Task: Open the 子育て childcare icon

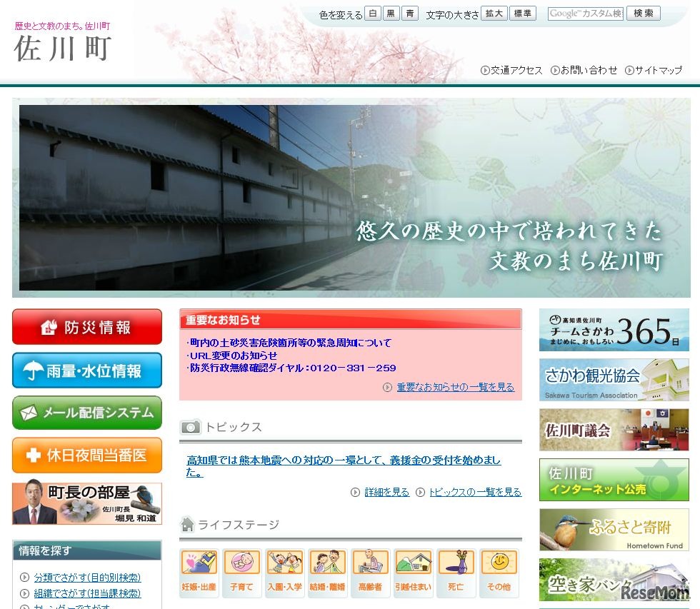Action: (x=241, y=571)
